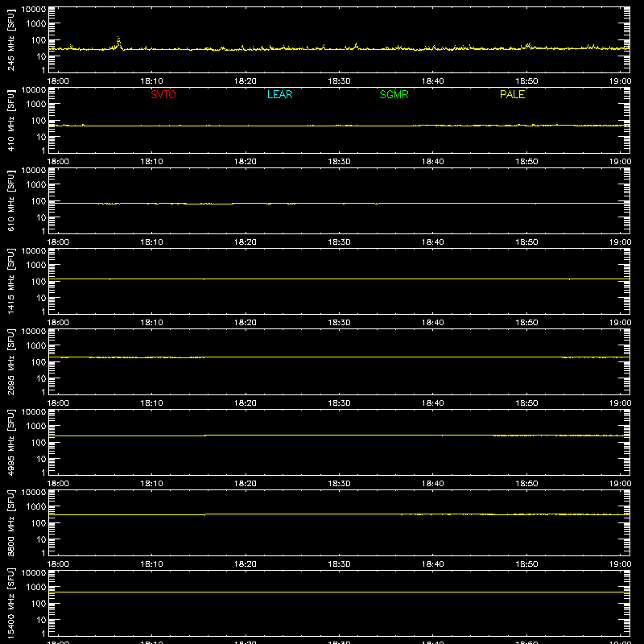The image size is (644, 644).
Task: Select the 410 MHz [SFU] axis title
Action: point(11,120)
